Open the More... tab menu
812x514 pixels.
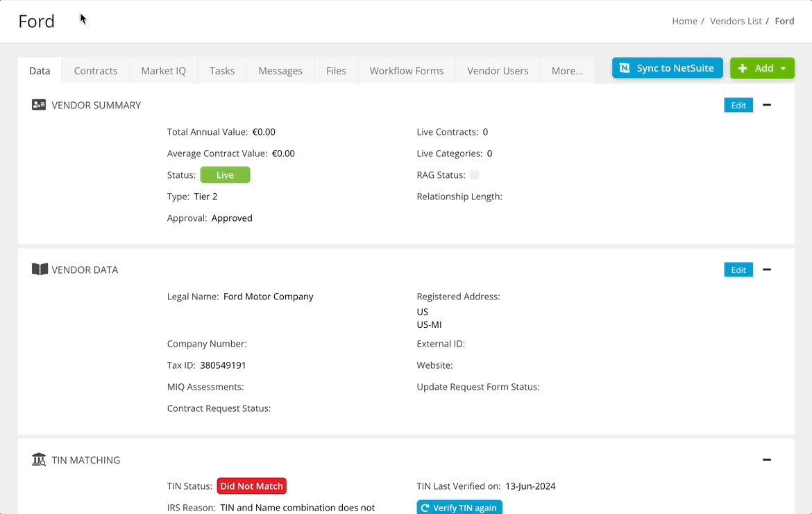567,70
